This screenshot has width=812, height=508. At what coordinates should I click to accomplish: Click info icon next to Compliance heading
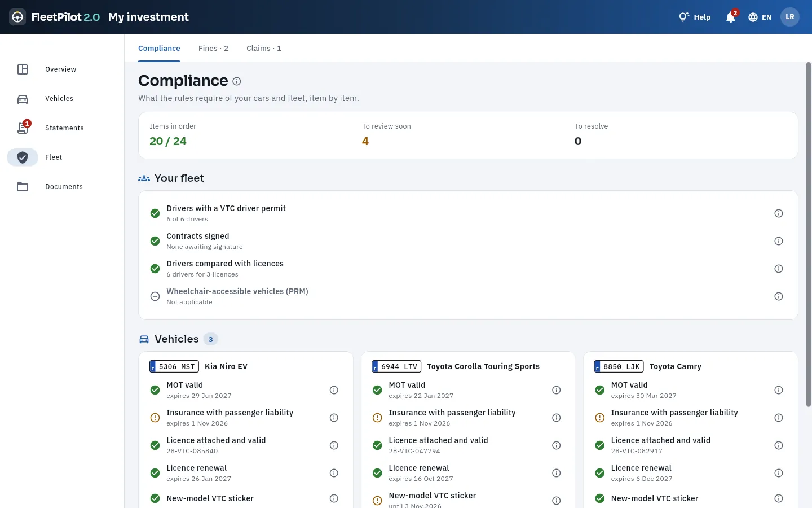click(237, 81)
